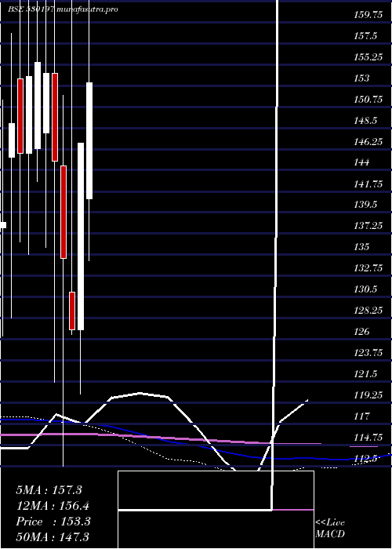Click the 112.5 price axis label
Viewport: 392px width, 549px height.
[365, 458]
